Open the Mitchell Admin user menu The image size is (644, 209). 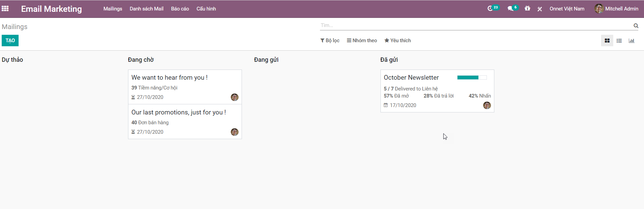[616, 9]
